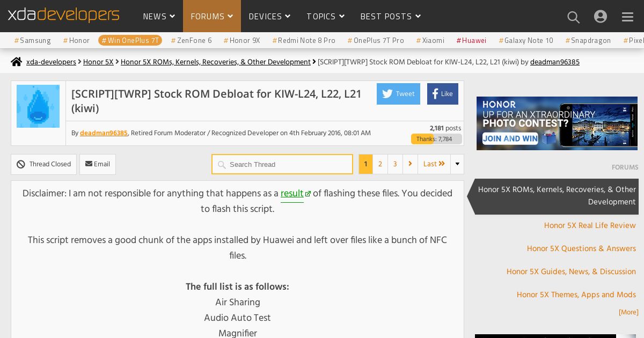Click the '2,181 posts' count
This screenshot has height=338, width=644.
pos(445,128)
